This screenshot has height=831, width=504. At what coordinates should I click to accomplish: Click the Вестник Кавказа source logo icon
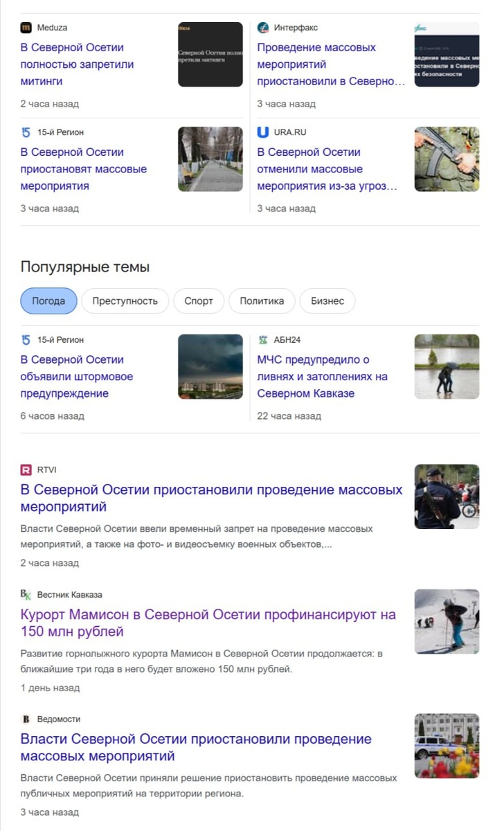[26, 595]
